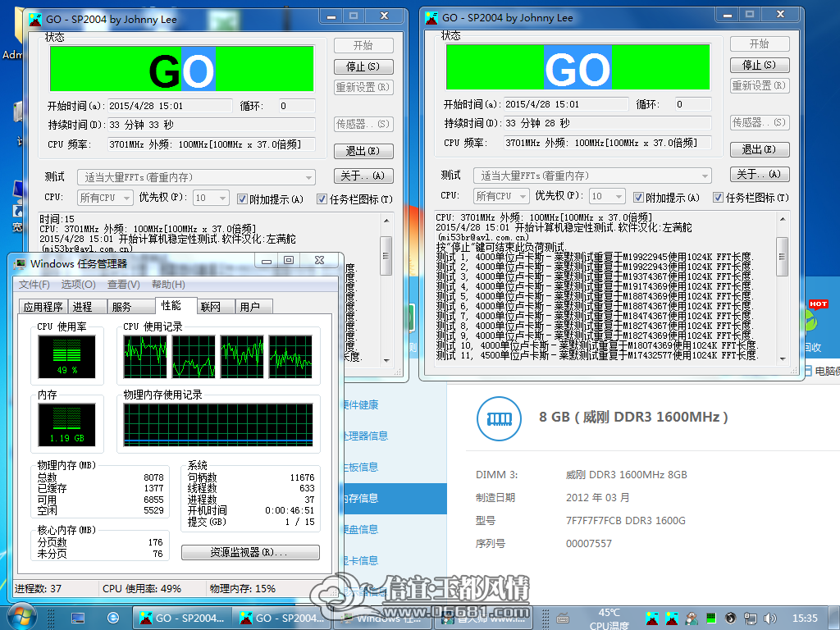Select 硬盘信息 sidebar item in background app
This screenshot has height=630, width=840.
(395, 530)
